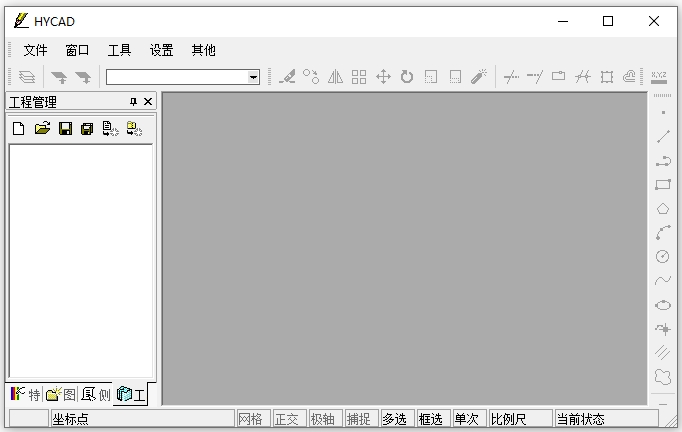Select the Array tool with four squares

coord(359,77)
